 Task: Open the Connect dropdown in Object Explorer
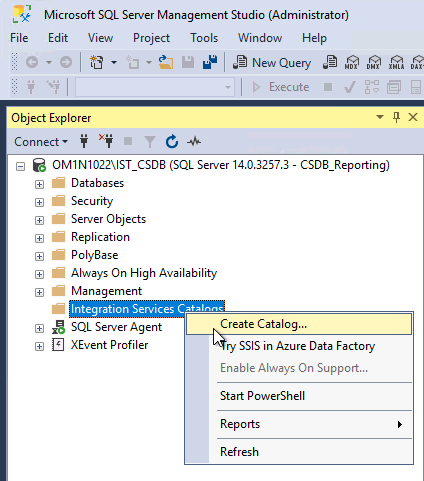pyautogui.click(x=41, y=142)
